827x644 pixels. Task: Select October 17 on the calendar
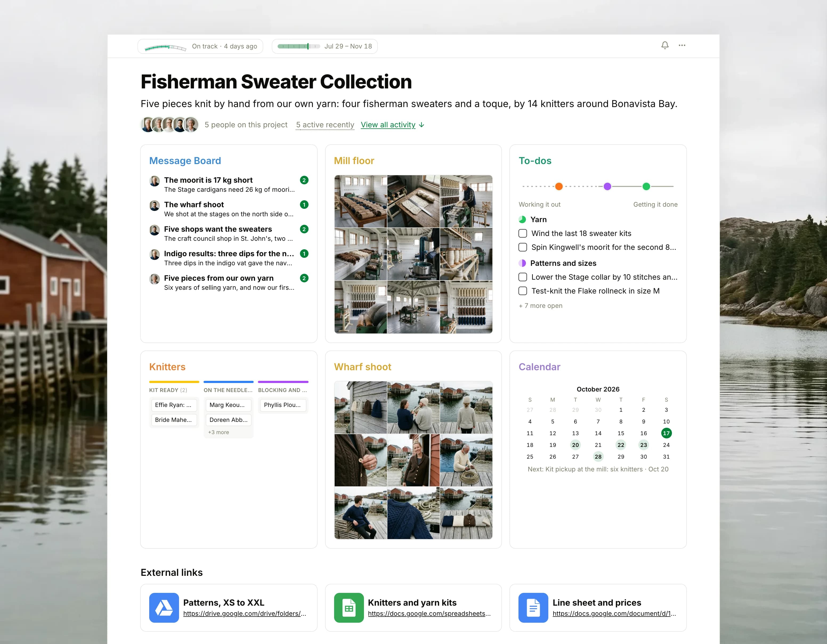(666, 433)
